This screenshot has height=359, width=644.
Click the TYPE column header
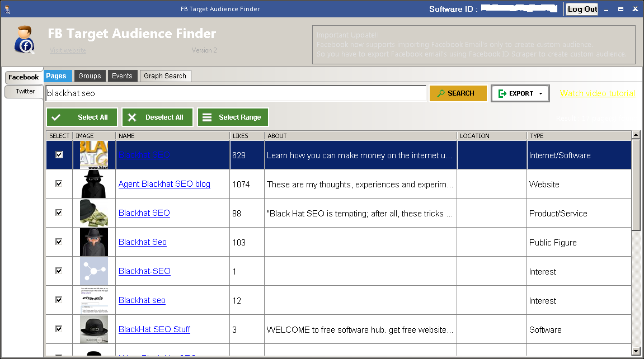tap(579, 136)
